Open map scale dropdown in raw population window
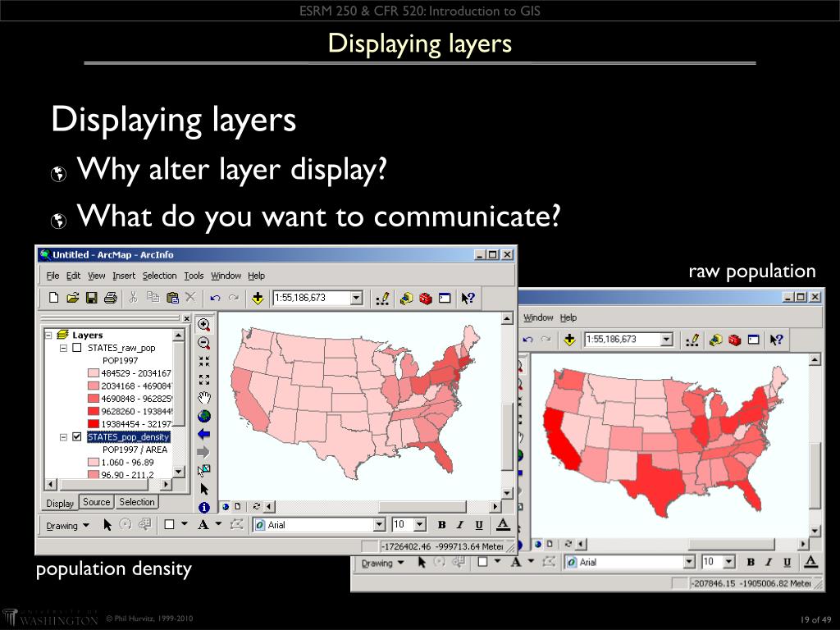 [666, 340]
